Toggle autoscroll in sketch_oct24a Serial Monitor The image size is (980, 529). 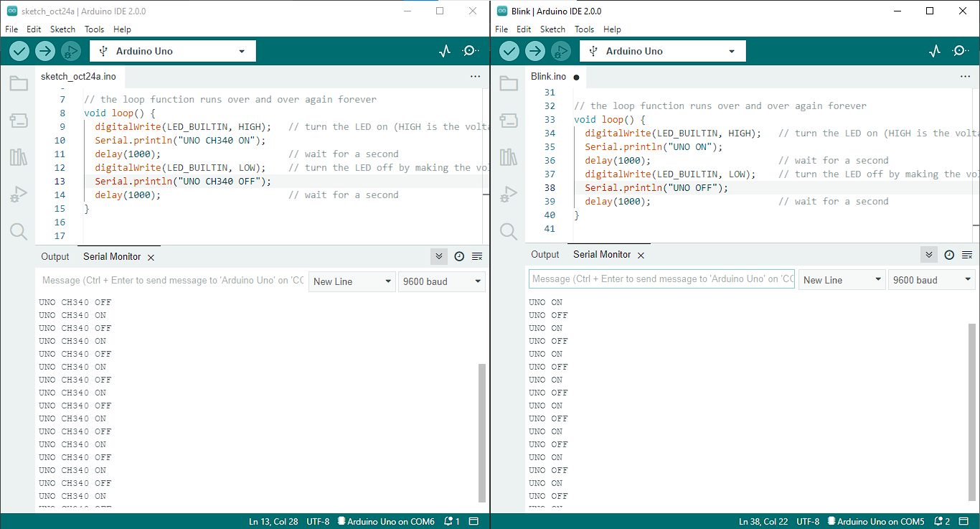point(439,256)
